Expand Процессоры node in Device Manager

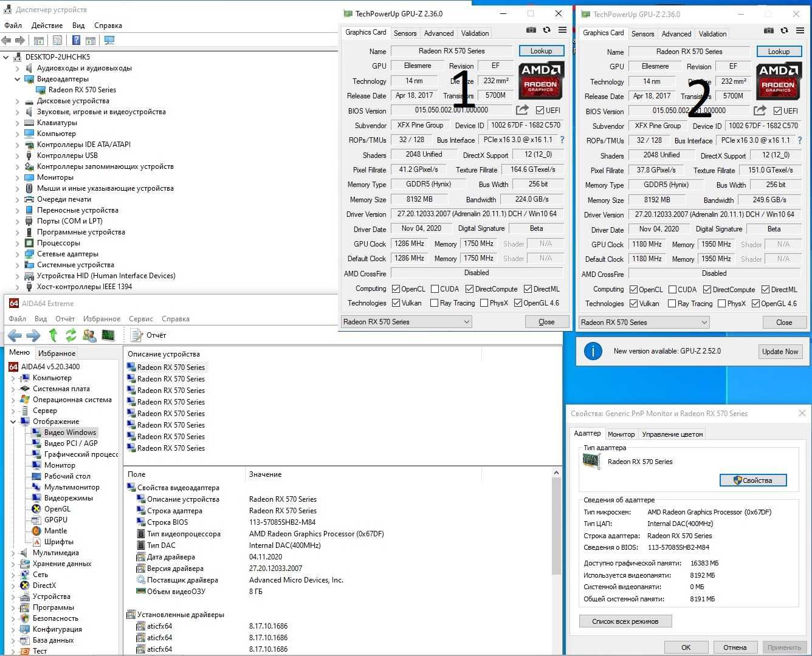pyautogui.click(x=17, y=243)
